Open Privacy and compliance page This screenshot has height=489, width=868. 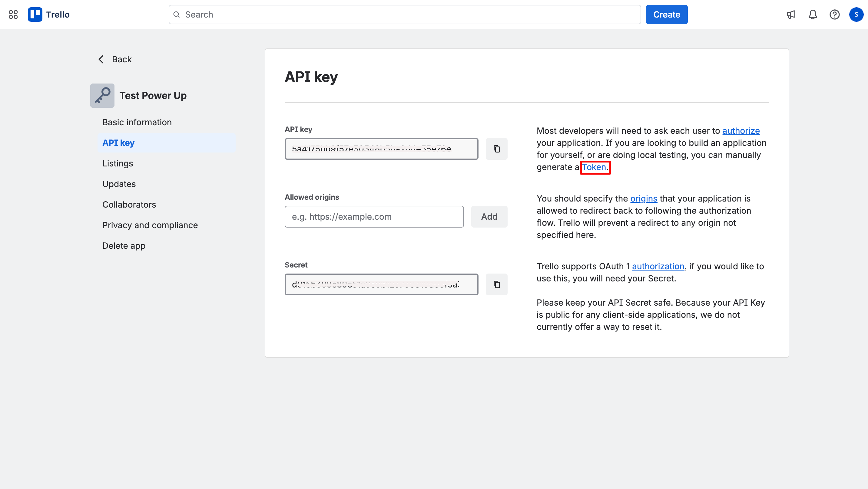[x=150, y=225]
